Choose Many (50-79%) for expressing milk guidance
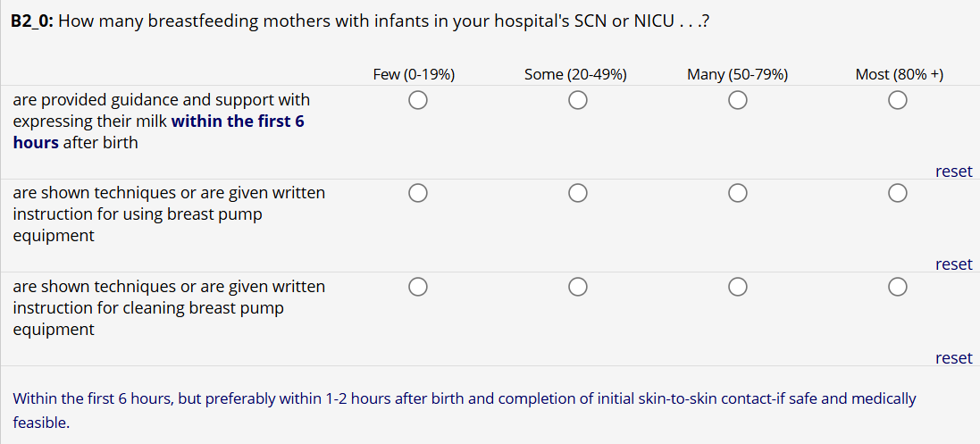 [737, 100]
